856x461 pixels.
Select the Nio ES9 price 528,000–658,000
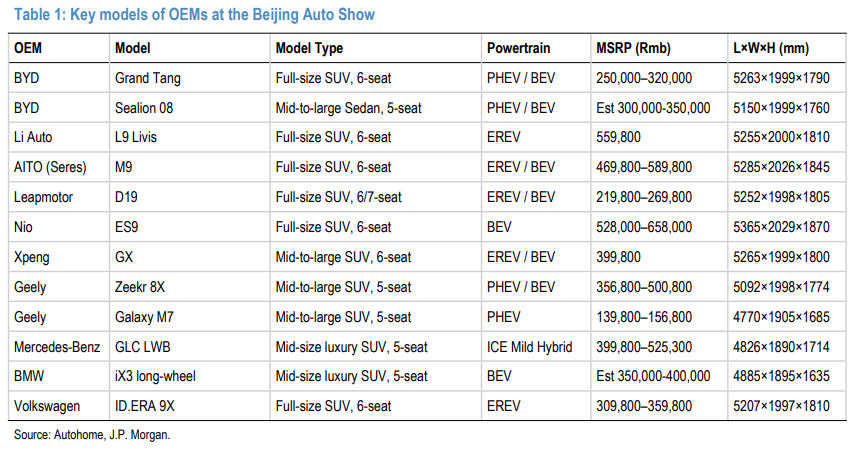click(x=644, y=227)
